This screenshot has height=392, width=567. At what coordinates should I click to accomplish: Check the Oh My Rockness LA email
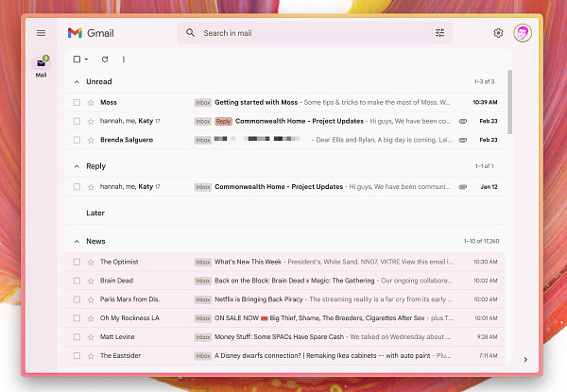77,318
